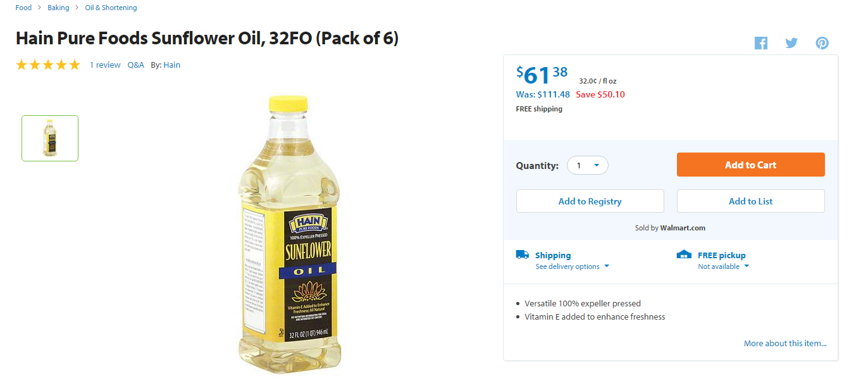
Task: Click the five-star rating icons
Action: 48,65
